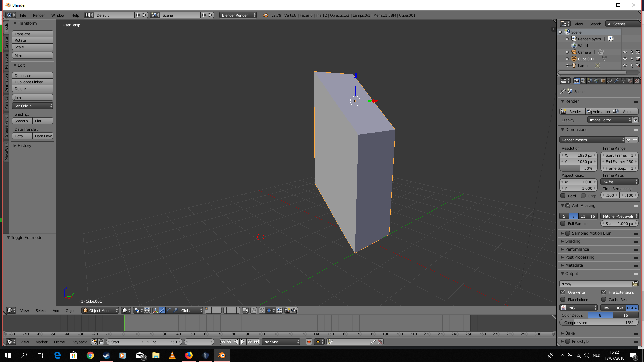Open output folder browser icon next to /tmp\

(635, 284)
